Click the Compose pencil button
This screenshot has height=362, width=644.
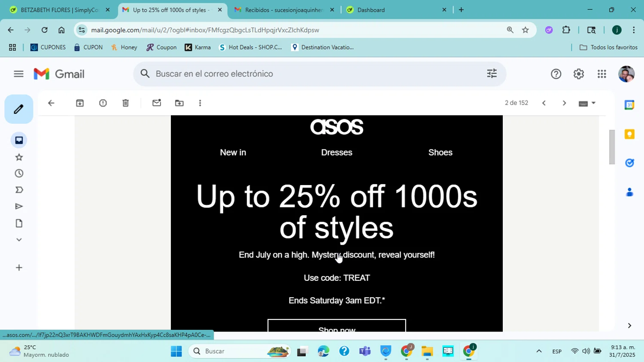[x=19, y=109]
